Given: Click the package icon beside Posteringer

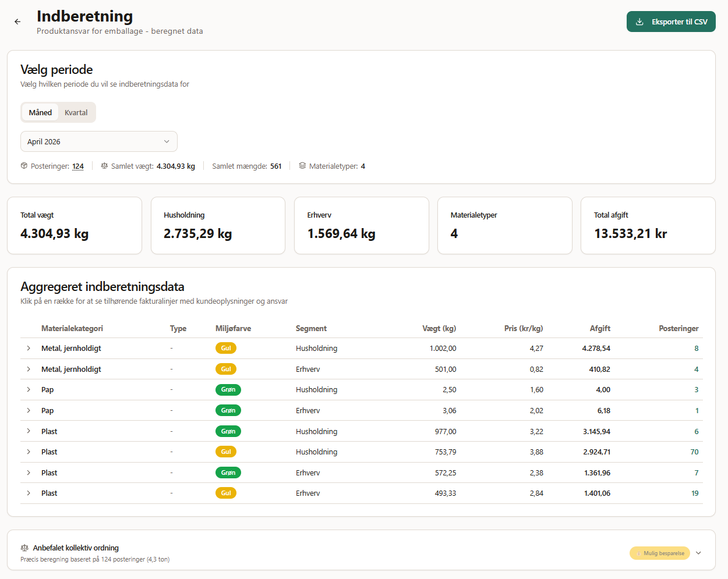Looking at the screenshot, I should pyautogui.click(x=24, y=166).
